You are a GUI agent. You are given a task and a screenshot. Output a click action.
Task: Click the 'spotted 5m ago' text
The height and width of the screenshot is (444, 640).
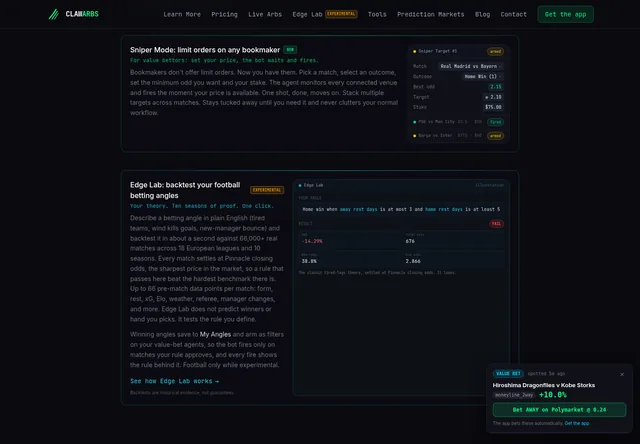546,373
